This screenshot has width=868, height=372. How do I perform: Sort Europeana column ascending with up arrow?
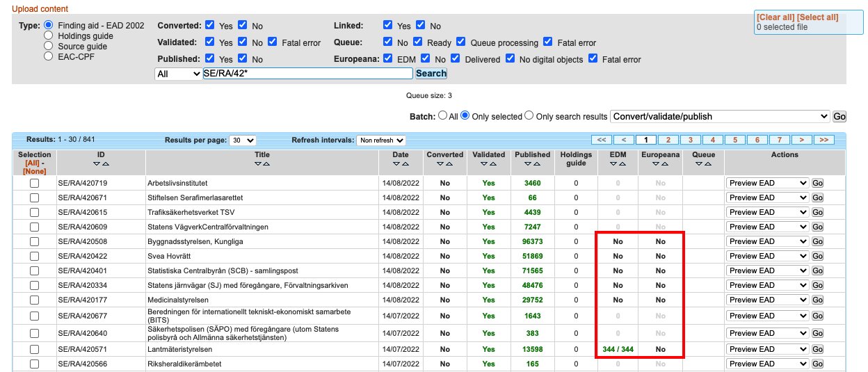[664, 164]
